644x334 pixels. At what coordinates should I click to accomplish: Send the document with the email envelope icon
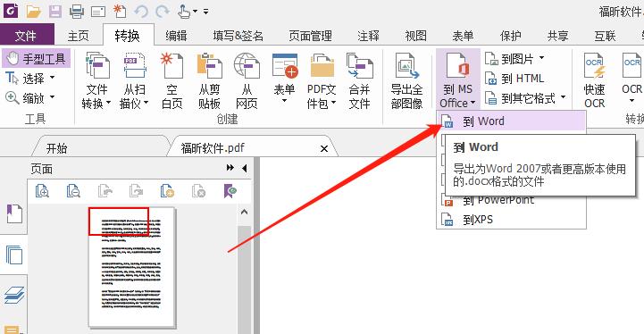(98, 12)
